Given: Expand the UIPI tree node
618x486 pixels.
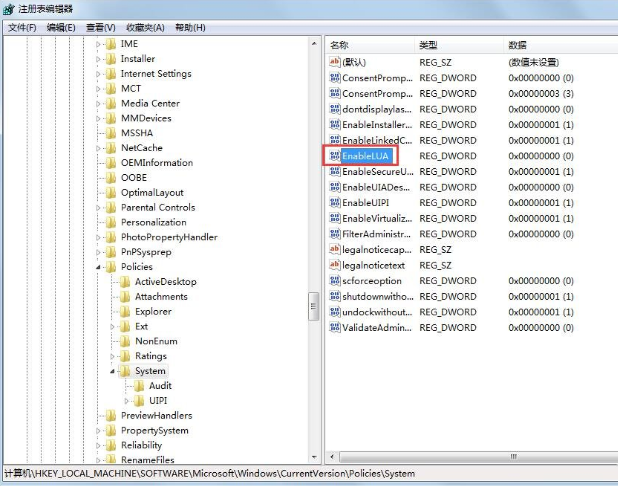Looking at the screenshot, I should coord(127,401).
